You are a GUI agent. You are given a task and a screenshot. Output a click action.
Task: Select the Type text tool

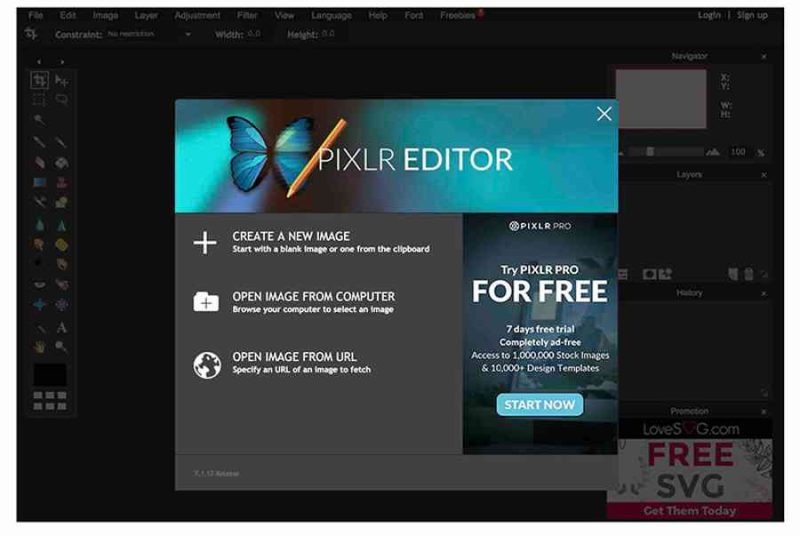click(61, 327)
